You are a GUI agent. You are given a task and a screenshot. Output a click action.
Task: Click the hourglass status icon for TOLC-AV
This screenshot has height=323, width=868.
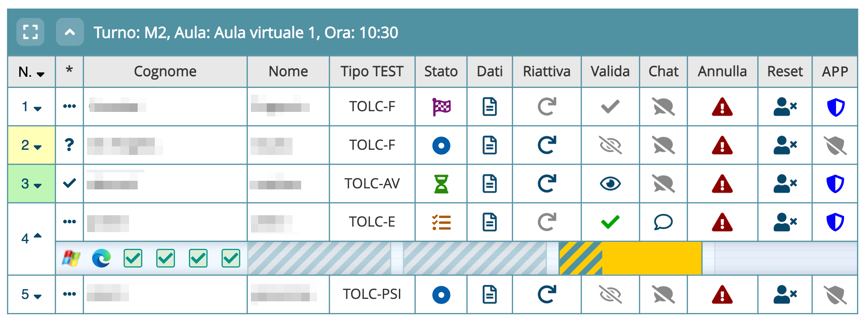tap(441, 184)
